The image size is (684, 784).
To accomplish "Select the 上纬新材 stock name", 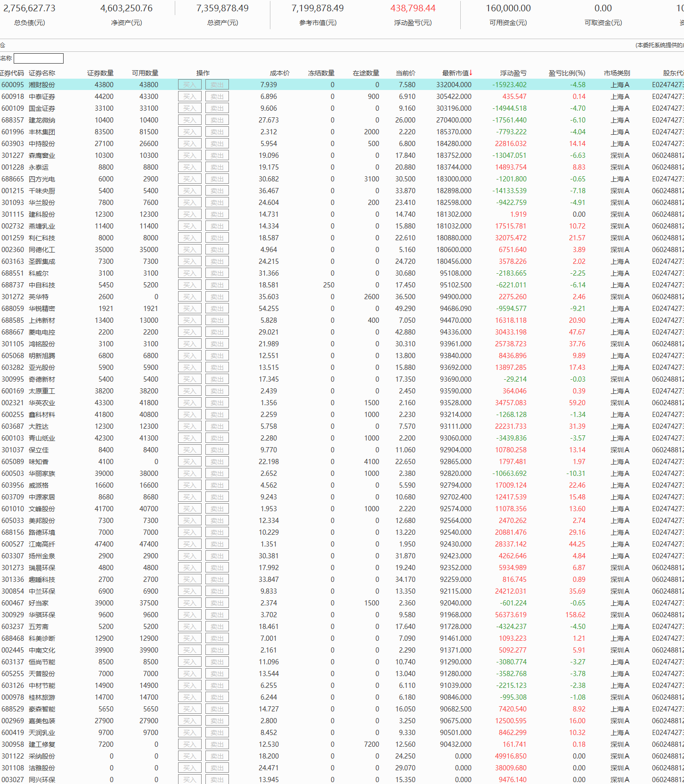I will 42,320.
